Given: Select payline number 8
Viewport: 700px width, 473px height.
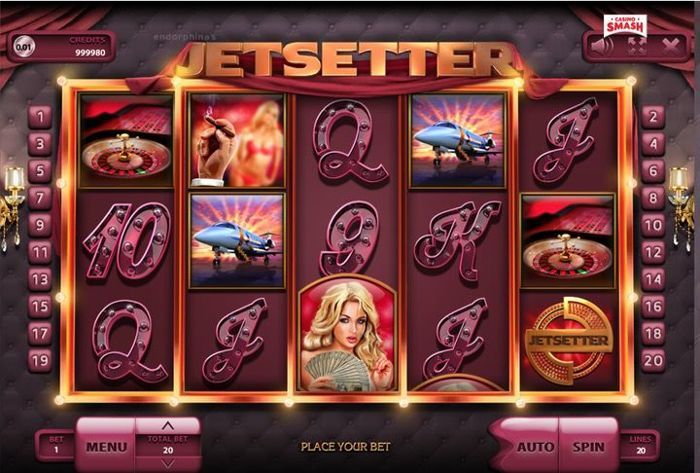Looking at the screenshot, I should (653, 197).
